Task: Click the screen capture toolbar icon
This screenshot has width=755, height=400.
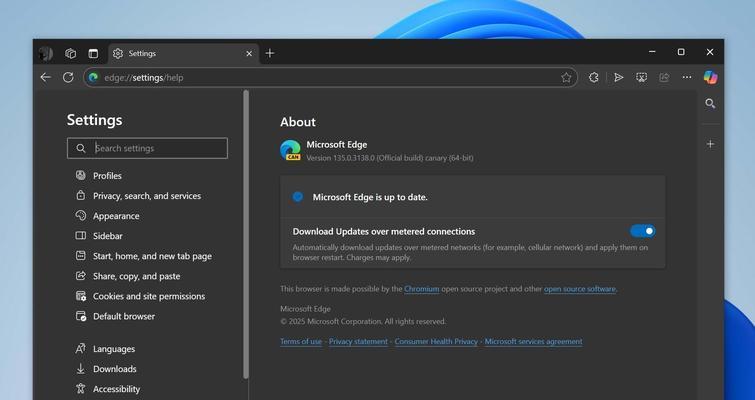Action: click(x=641, y=77)
